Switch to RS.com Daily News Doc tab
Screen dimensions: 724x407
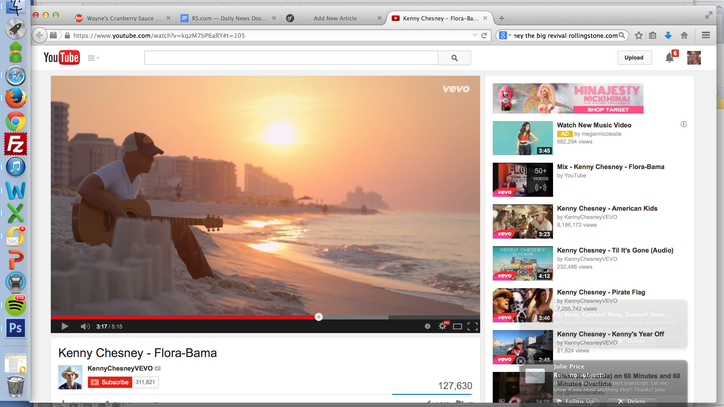point(228,18)
